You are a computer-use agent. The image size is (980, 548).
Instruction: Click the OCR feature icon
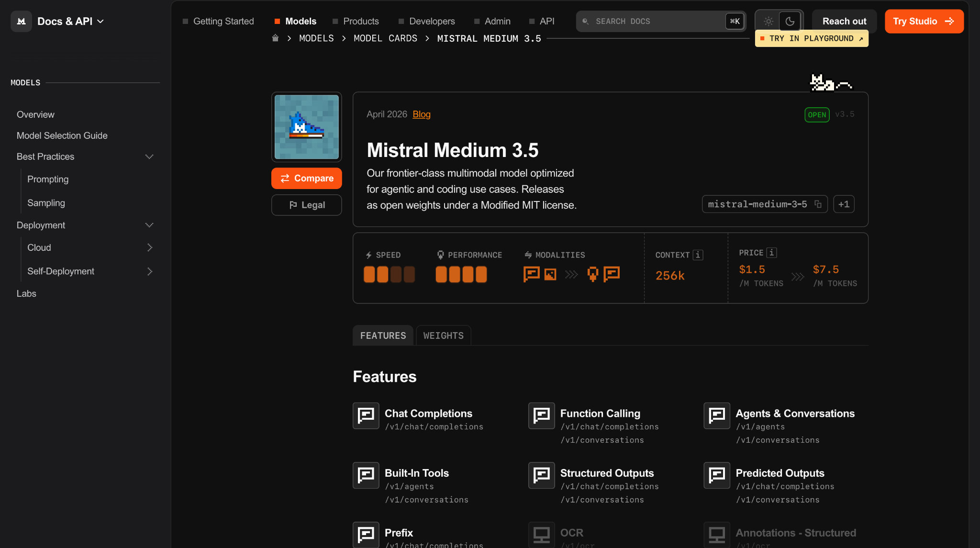pos(542,535)
